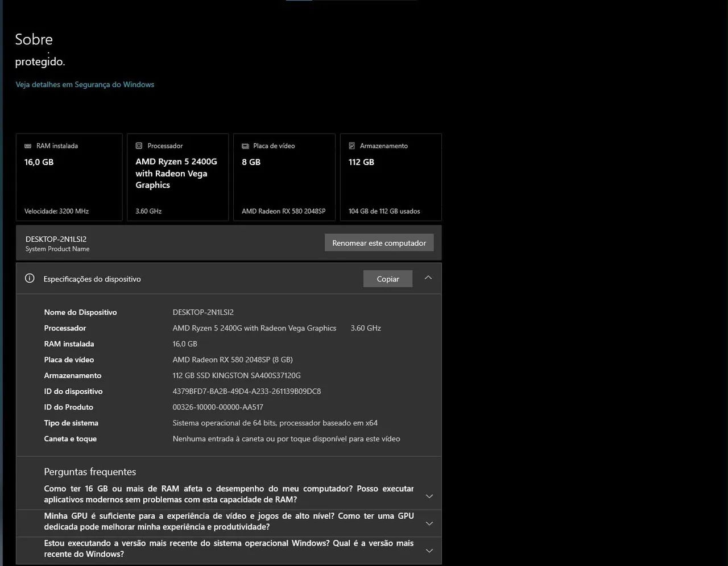
Task: Click the RAM instalada memory icon
Action: (x=28, y=146)
